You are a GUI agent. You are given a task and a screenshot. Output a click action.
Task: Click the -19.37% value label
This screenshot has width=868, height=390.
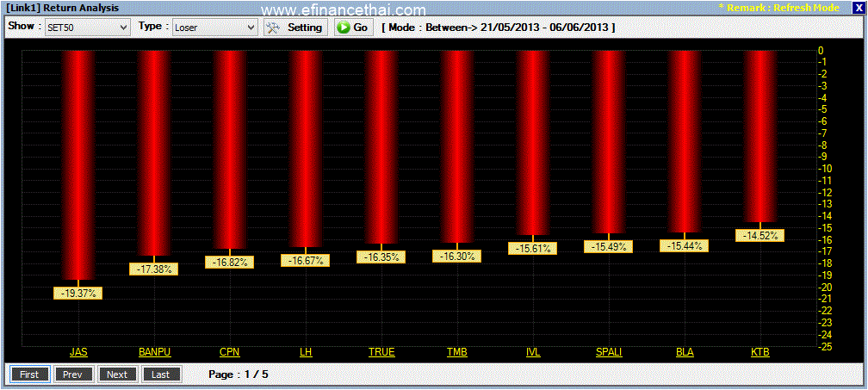click(x=78, y=294)
